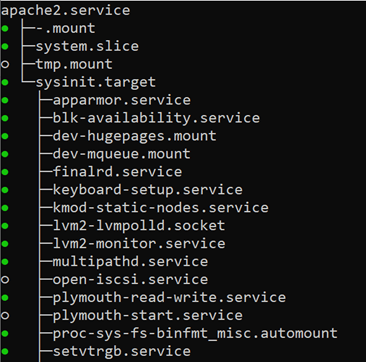Click the finalrd.service entry
This screenshot has width=366, height=362.
(117, 172)
